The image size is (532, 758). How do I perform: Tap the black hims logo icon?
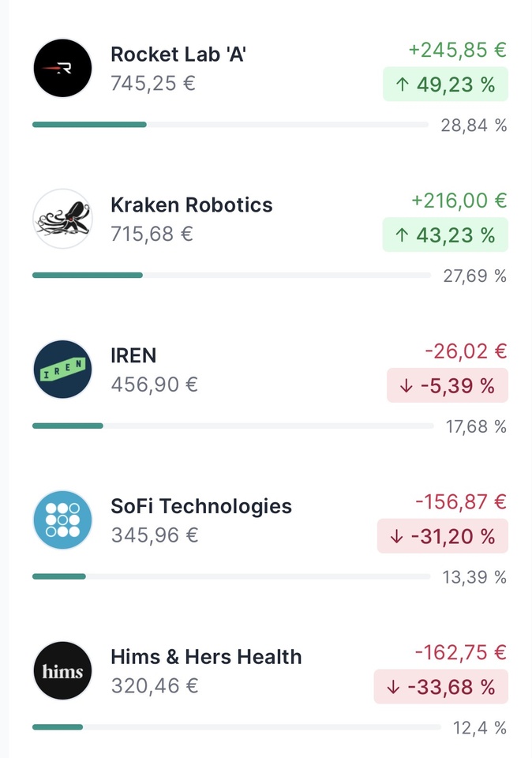point(62,671)
